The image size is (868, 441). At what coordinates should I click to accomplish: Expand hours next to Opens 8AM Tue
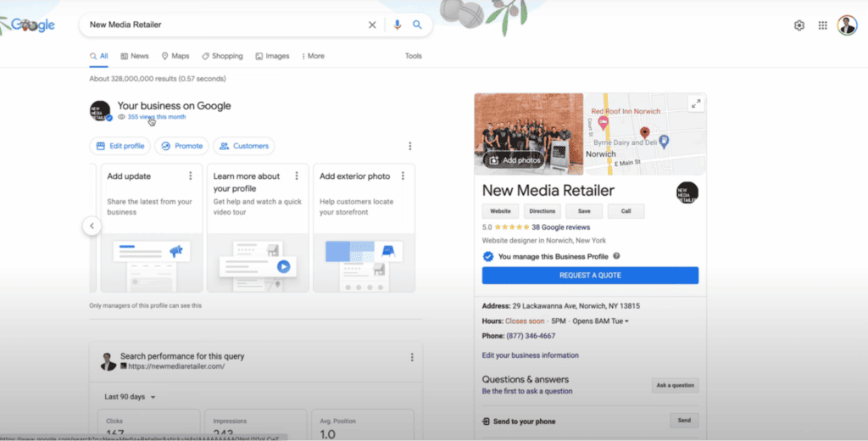tap(626, 321)
